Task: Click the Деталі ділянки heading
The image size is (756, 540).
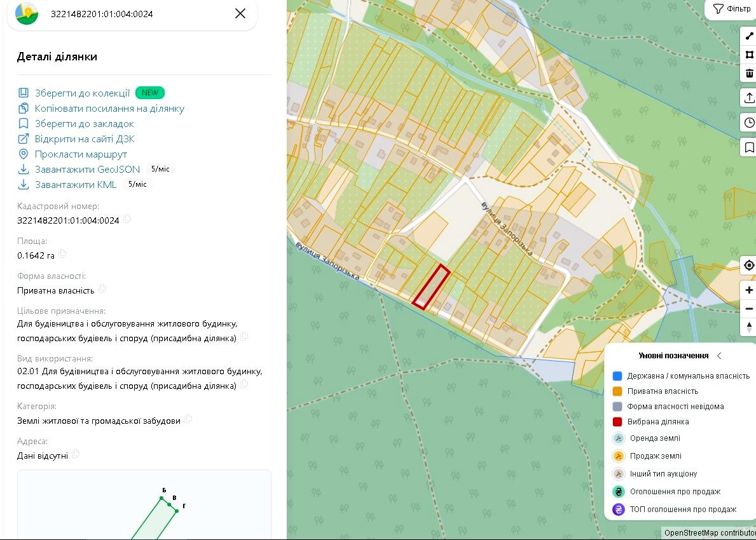Action: pyautogui.click(x=57, y=57)
